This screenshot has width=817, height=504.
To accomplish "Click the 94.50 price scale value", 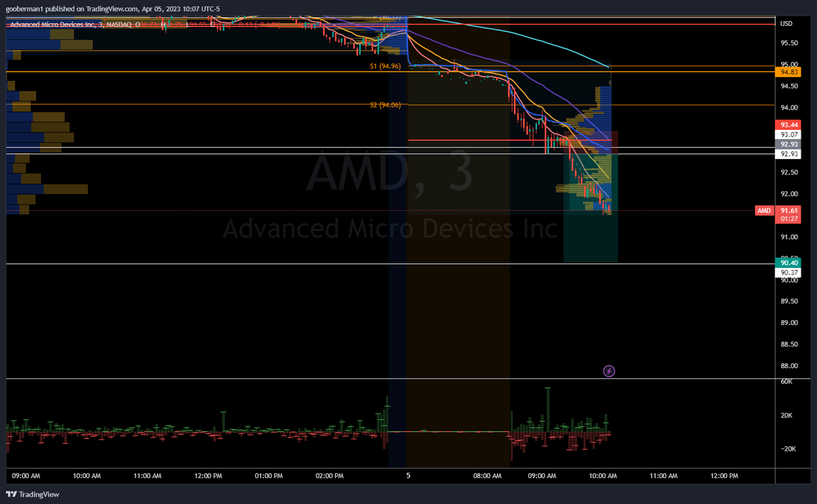I will [x=790, y=86].
